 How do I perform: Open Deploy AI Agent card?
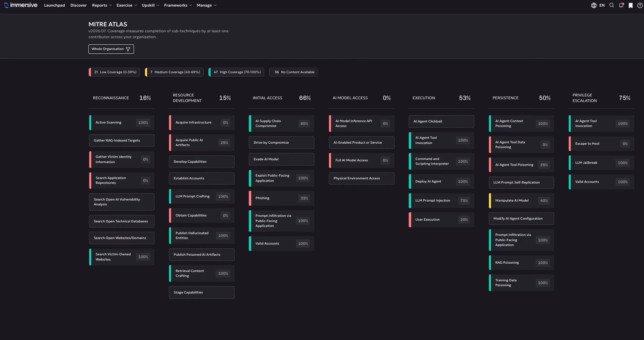441,181
